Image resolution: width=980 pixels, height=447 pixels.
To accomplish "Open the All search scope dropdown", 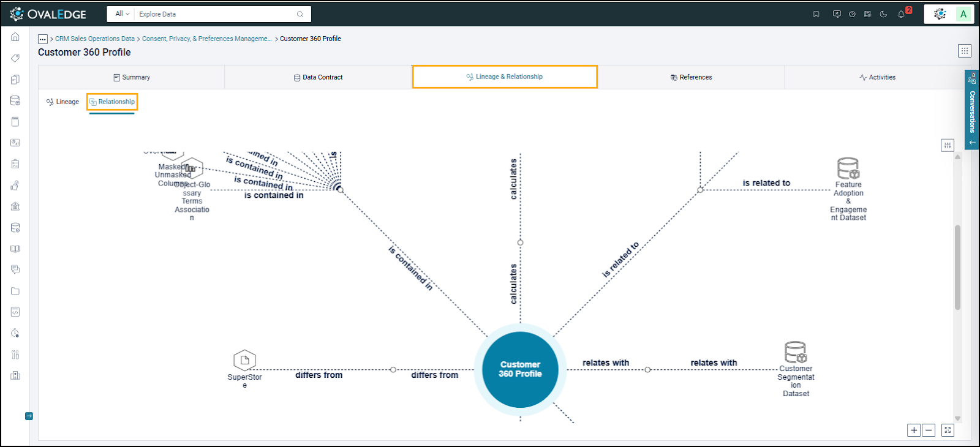I will click(122, 13).
